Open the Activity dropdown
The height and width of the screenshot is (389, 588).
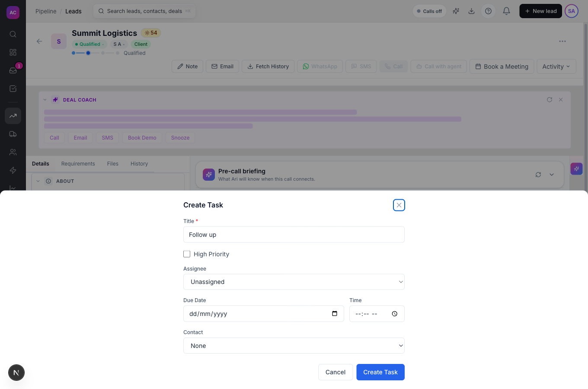click(556, 67)
